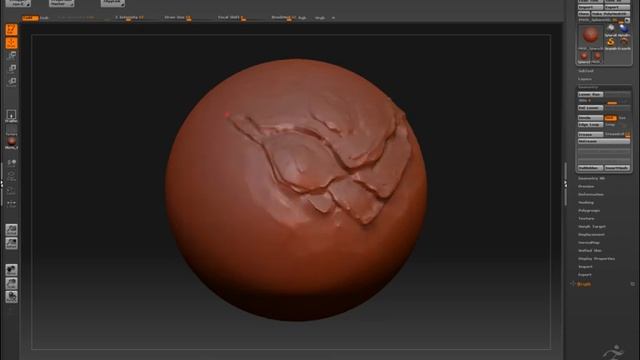Screen dimensions: 640x360
Task: Expand the Polygroups section
Action: click(589, 211)
